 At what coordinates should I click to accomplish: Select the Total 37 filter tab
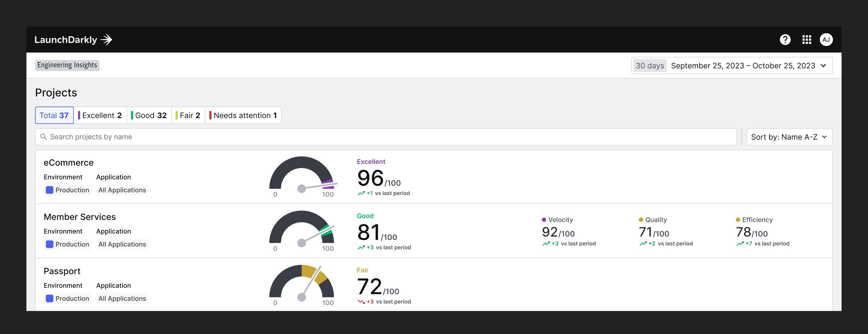coord(54,115)
